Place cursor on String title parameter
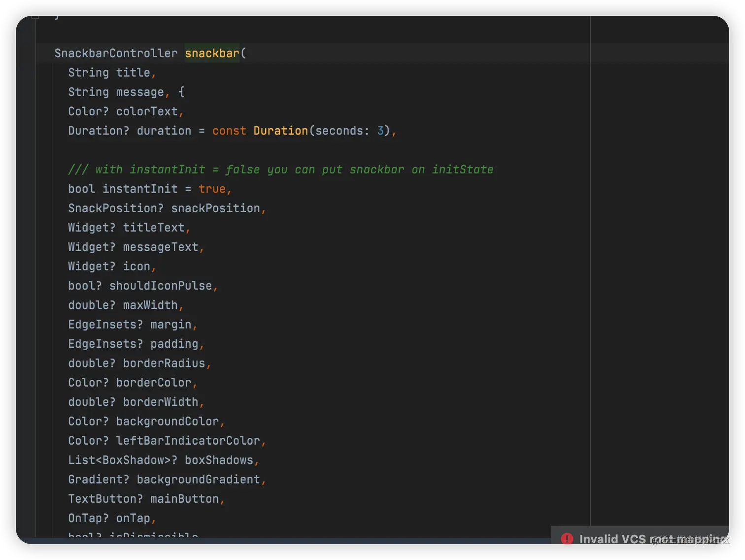745x560 pixels. [x=111, y=72]
